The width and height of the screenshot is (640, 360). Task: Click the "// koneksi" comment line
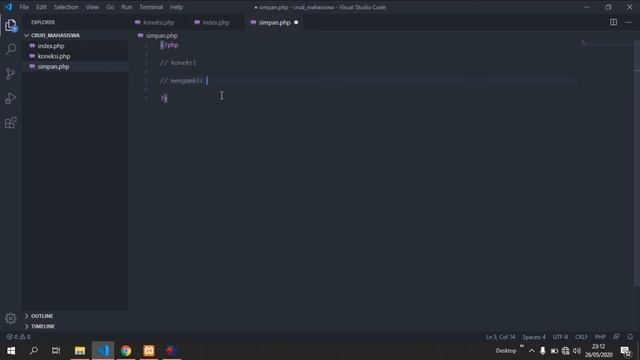[178, 63]
